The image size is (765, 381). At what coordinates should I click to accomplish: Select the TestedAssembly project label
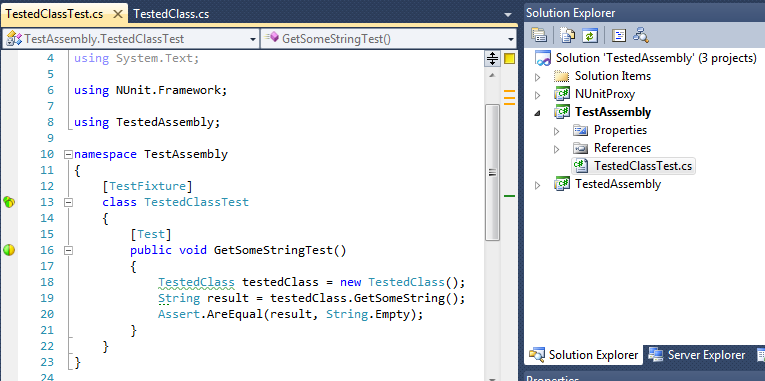point(618,184)
